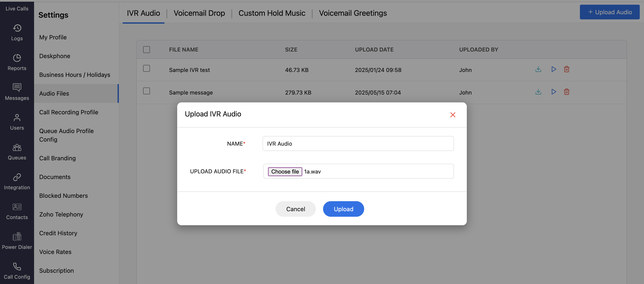Screen dimensions: 644x284
Task: Click the Integration link icon
Action: tap(17, 177)
